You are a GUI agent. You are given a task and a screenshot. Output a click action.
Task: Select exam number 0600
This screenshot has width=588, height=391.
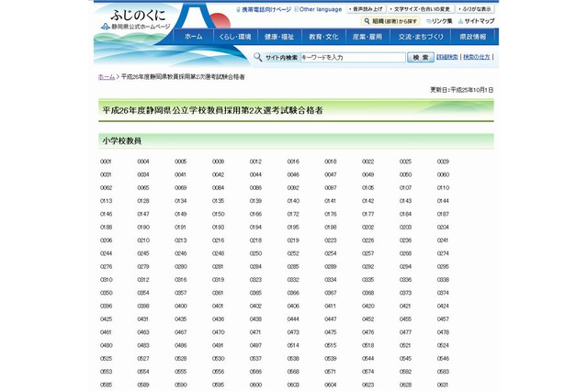click(x=255, y=385)
